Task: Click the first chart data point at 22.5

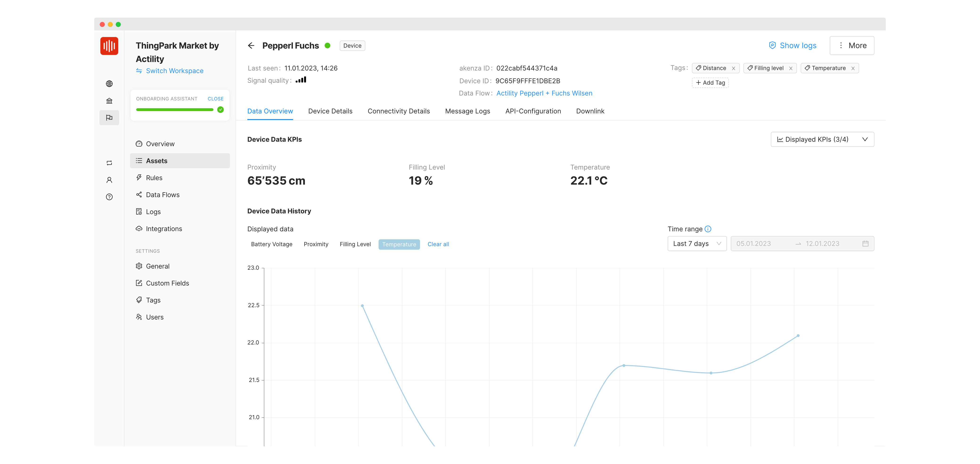Action: (x=362, y=306)
